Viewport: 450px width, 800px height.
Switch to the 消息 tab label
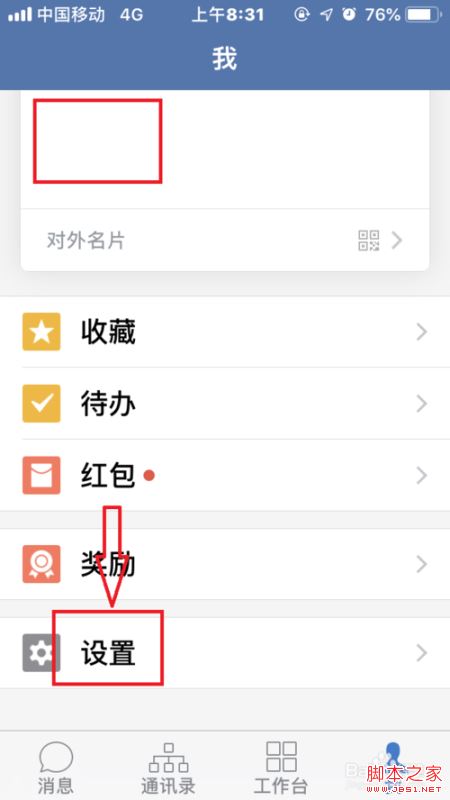56,786
